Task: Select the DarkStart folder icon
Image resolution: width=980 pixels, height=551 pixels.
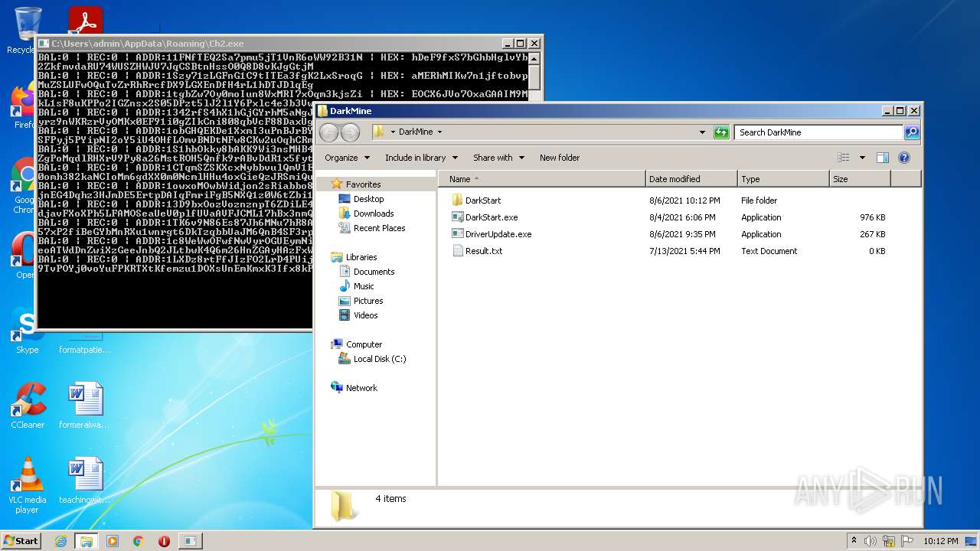Action: pos(458,201)
